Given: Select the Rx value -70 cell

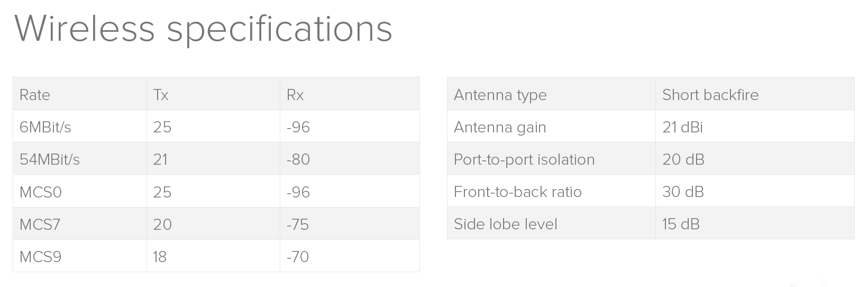Looking at the screenshot, I should [298, 257].
